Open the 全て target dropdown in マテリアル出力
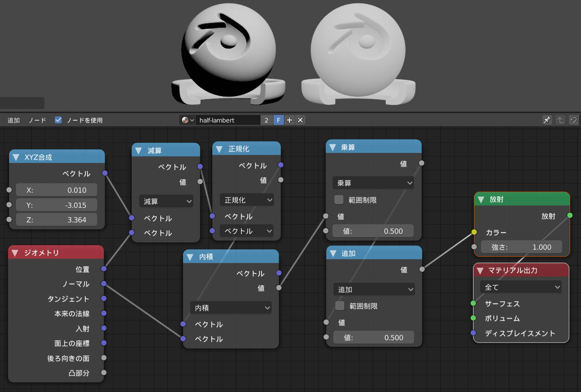 click(521, 287)
